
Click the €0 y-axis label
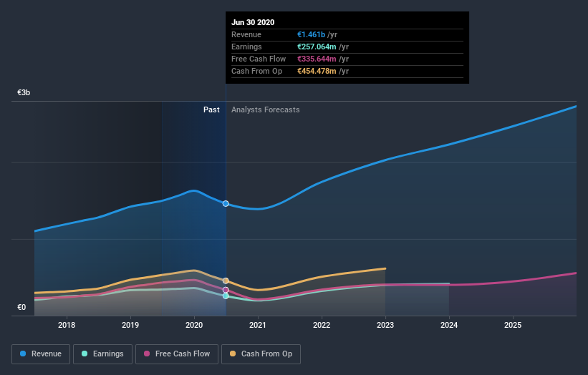pyautogui.click(x=21, y=307)
